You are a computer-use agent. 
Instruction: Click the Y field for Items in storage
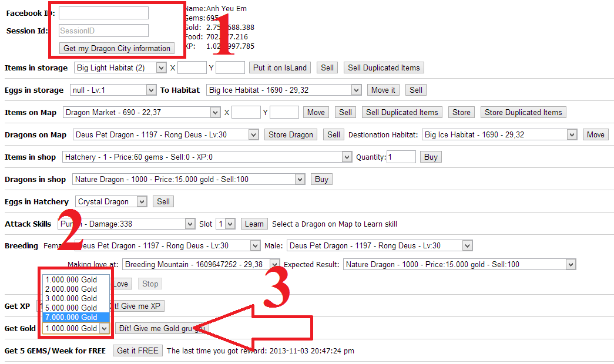[x=230, y=68]
